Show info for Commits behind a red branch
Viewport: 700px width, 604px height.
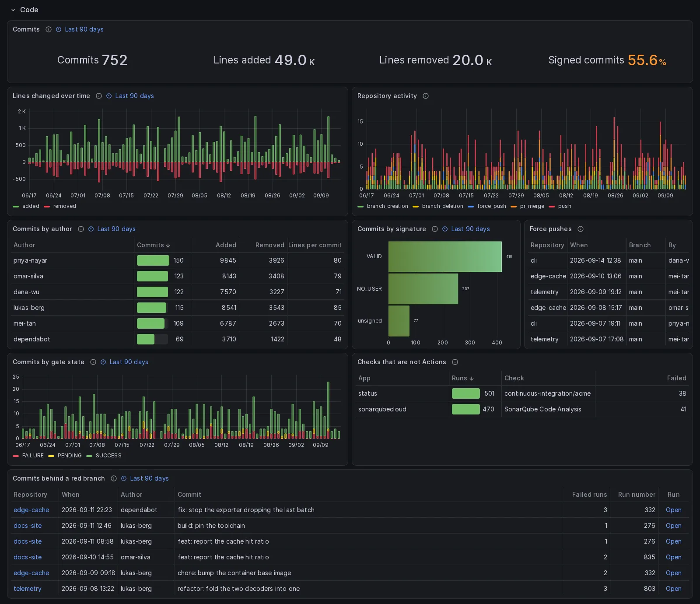(114, 478)
